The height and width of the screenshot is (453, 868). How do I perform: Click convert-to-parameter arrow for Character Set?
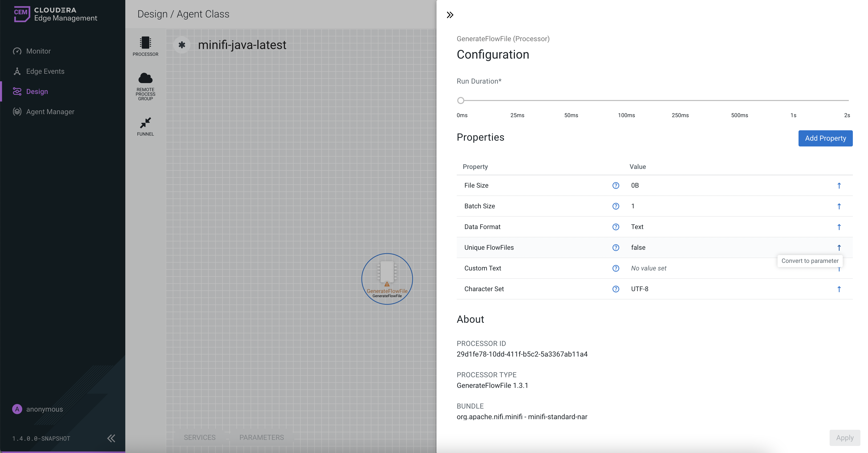839,289
